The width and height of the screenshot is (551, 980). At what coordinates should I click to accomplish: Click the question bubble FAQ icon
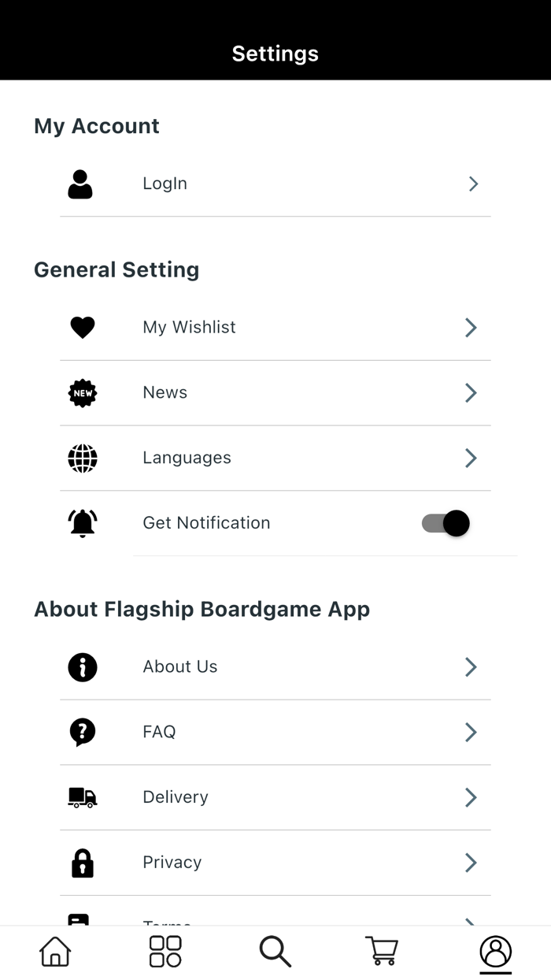pos(82,732)
